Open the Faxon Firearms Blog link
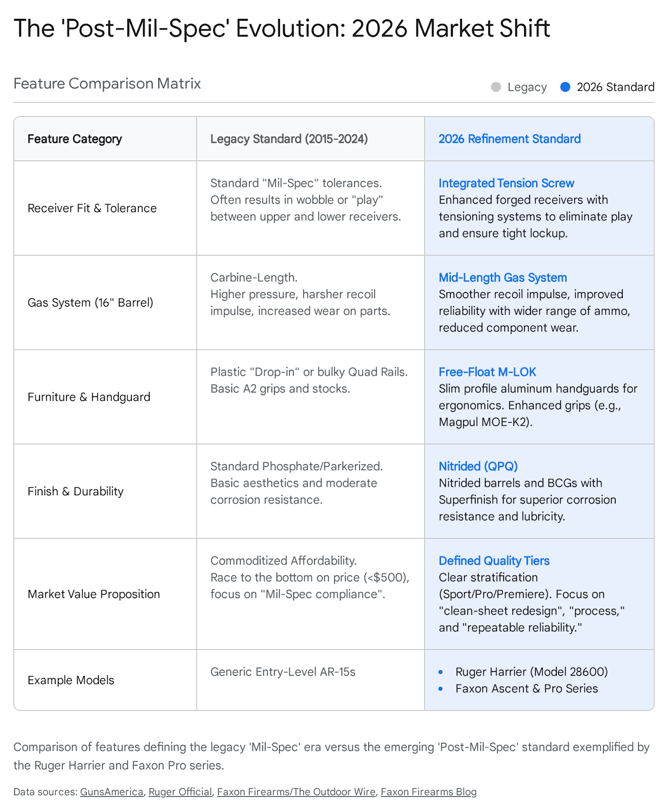 (429, 792)
